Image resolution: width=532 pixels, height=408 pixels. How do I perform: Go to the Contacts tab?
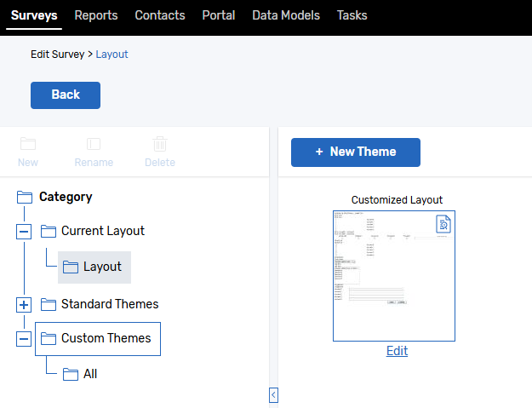point(160,15)
